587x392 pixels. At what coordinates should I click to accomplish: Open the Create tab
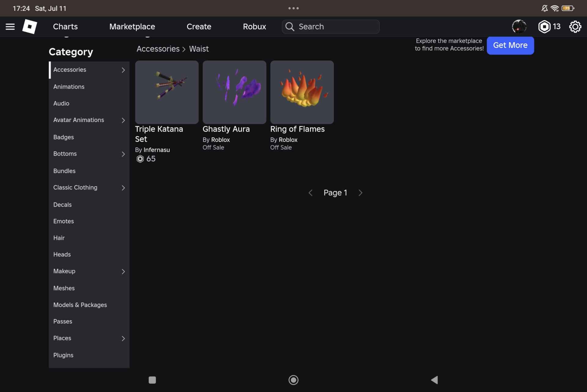tap(199, 27)
